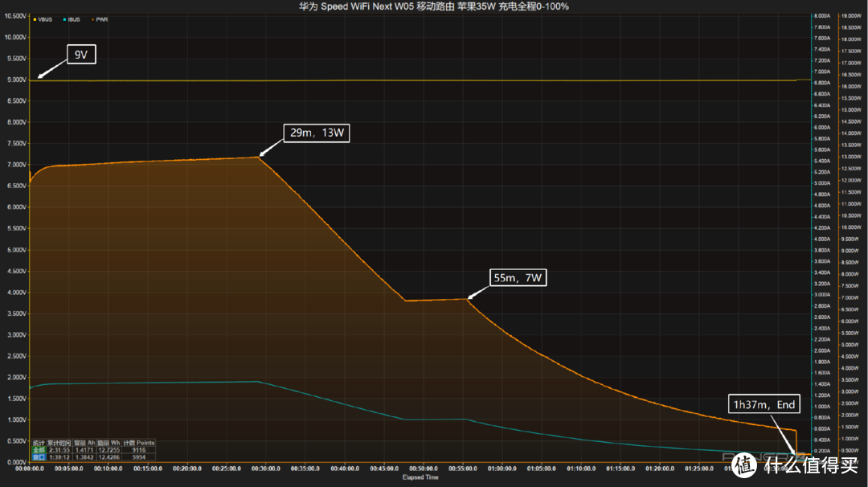Click the 00:45:00.0 time axis label
This screenshot has height=487, width=868.
tap(384, 469)
